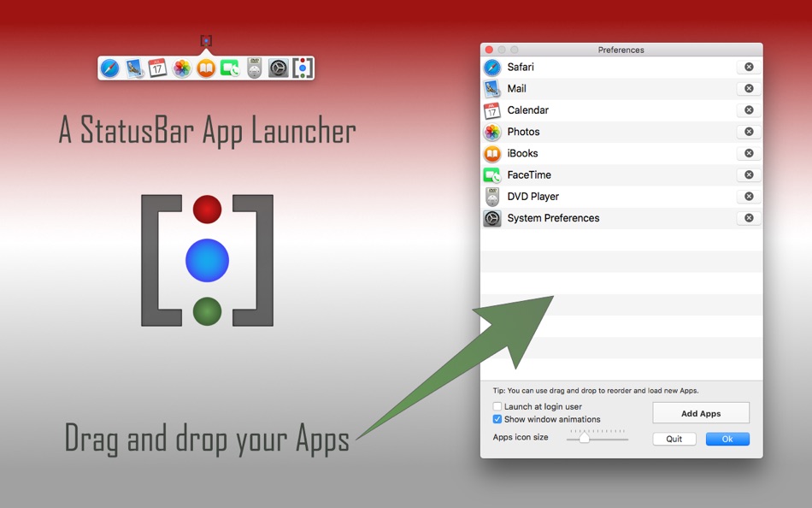Click the launcher icon in the menu bar
The image size is (812, 508).
[208, 38]
